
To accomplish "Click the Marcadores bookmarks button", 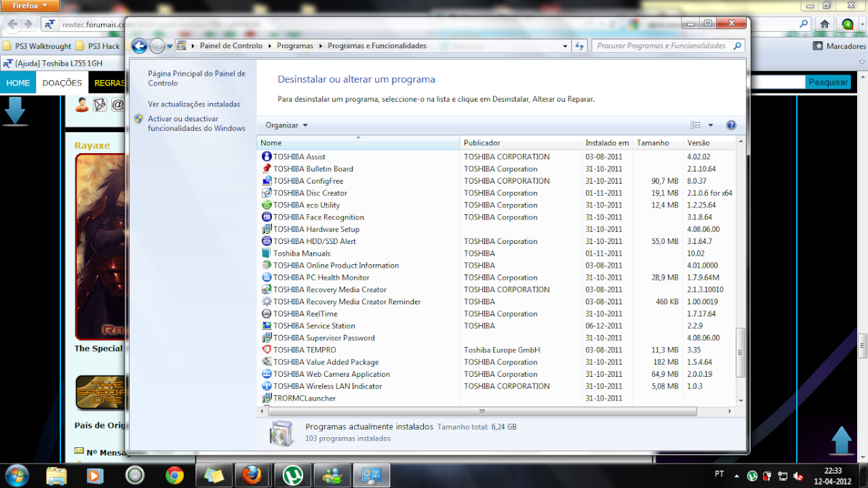I will 839,46.
